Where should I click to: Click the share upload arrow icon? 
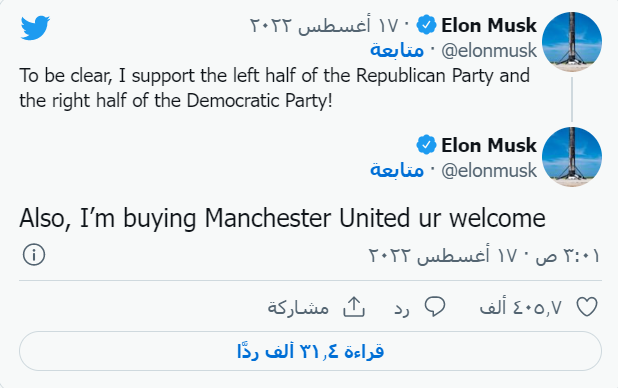354,307
